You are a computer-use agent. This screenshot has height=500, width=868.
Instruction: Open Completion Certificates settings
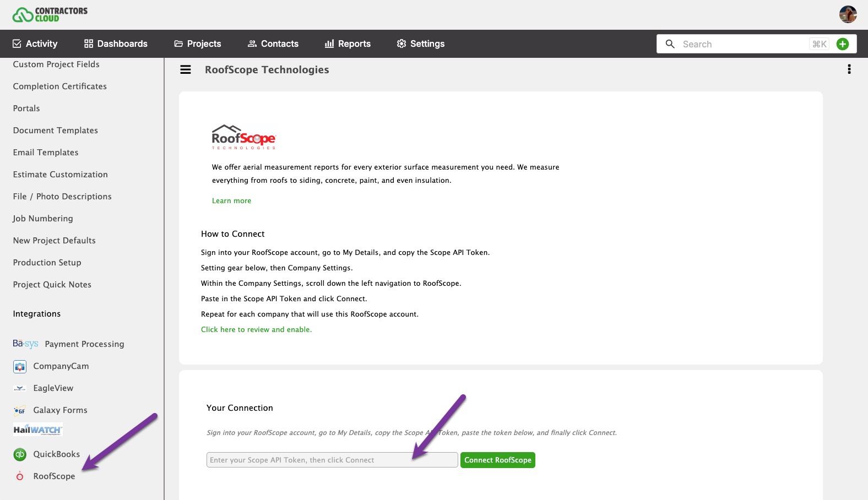tap(59, 86)
